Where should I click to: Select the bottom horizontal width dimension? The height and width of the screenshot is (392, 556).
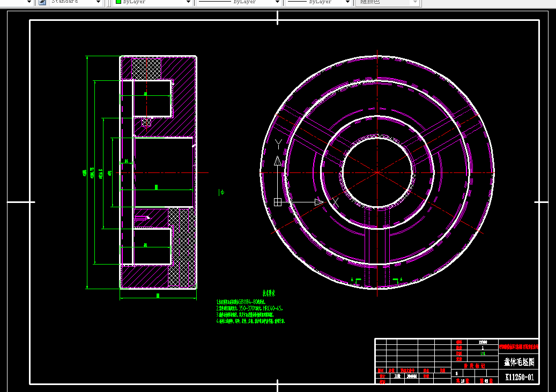pos(158,296)
